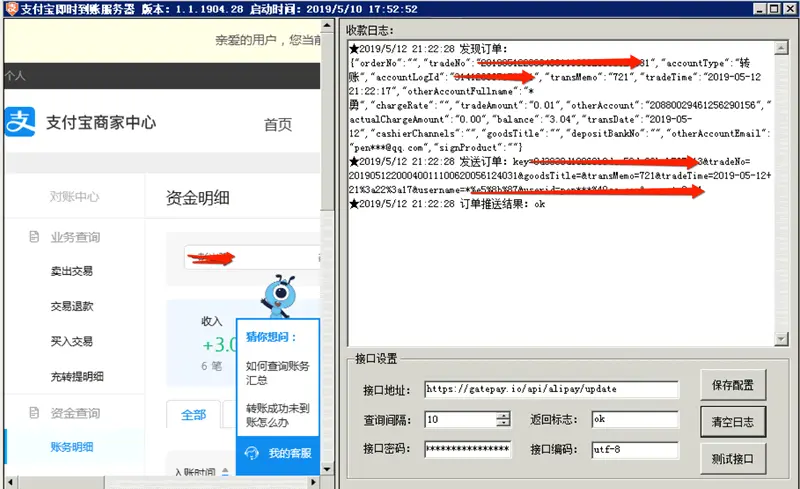Click the 接口地址 URL input field
The image size is (800, 489).
(552, 389)
